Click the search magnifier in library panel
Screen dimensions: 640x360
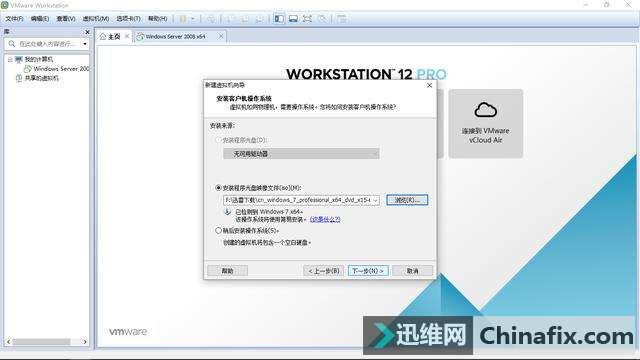(12, 44)
